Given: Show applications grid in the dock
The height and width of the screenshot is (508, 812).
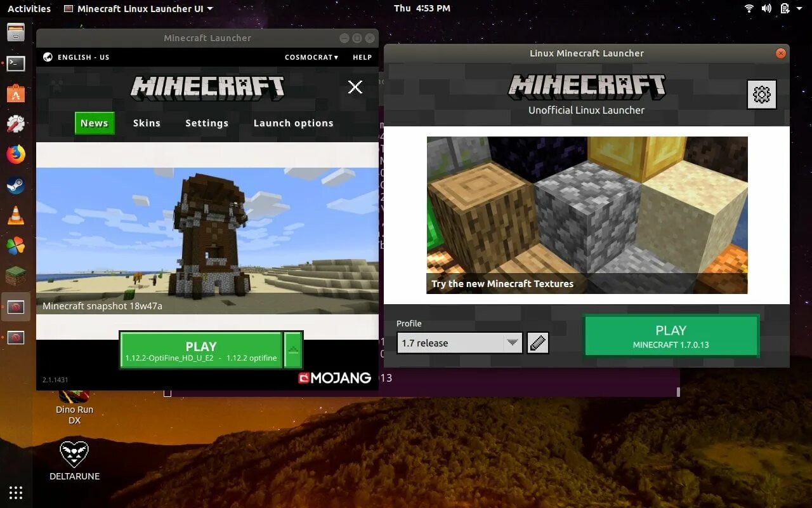Looking at the screenshot, I should pos(16,492).
